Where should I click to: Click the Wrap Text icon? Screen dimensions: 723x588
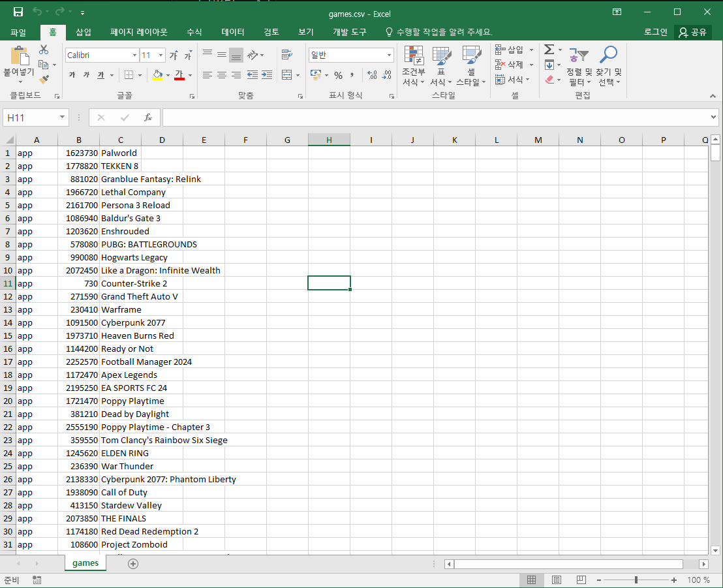[287, 55]
